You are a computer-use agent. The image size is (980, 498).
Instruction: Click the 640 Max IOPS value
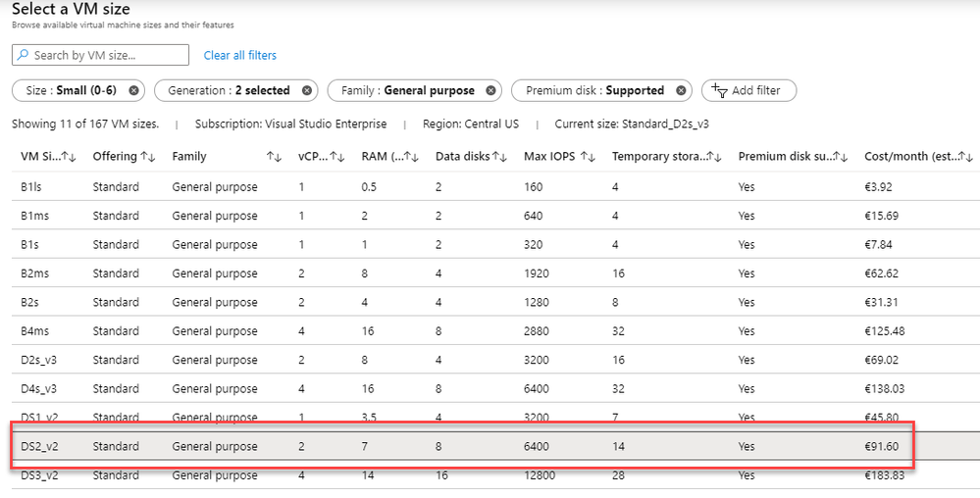point(534,216)
